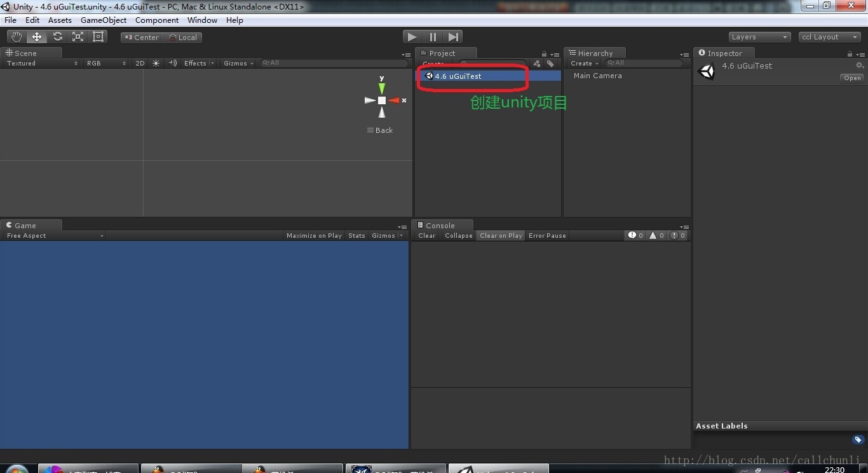Start Play mode
The height and width of the screenshot is (473, 868).
click(x=412, y=37)
